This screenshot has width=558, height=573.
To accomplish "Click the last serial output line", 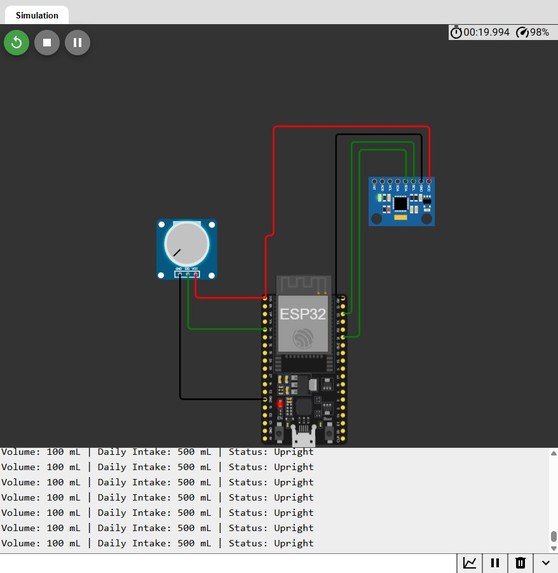I will click(x=157, y=543).
